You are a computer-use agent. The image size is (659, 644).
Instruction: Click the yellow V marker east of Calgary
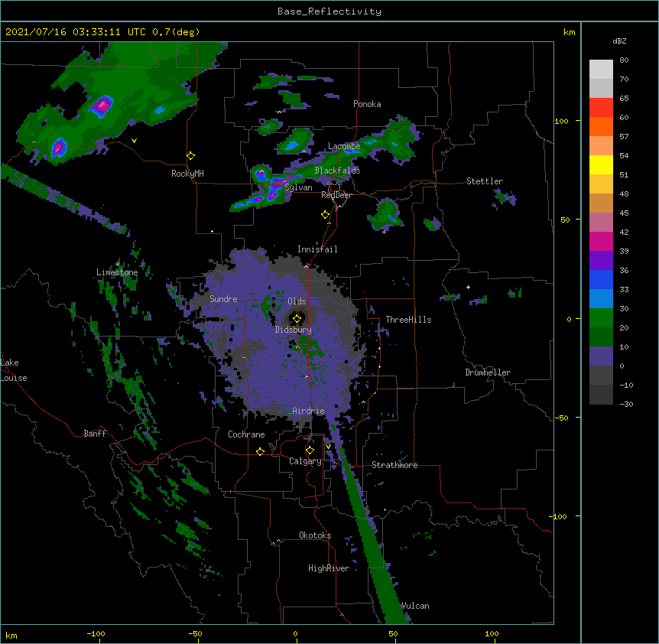pos(328,447)
